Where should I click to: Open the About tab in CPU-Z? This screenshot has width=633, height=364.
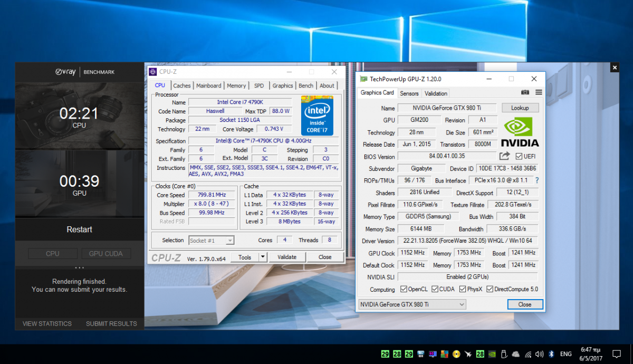click(x=327, y=85)
